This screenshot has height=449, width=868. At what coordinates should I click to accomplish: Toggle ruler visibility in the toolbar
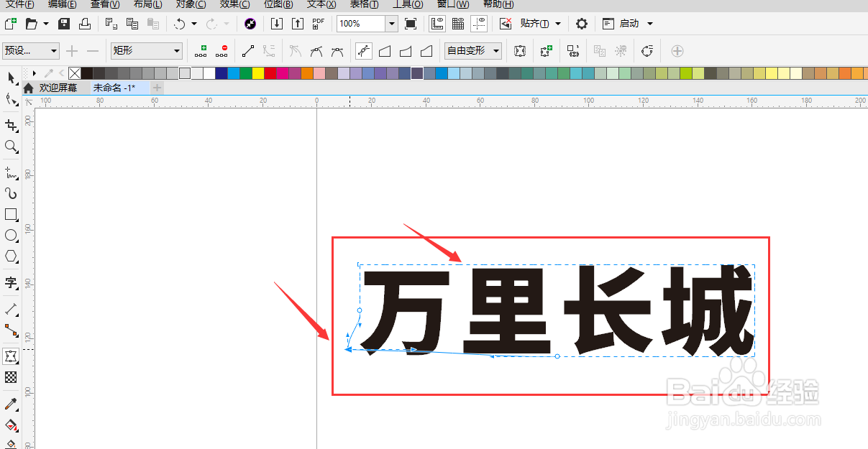pos(437,23)
